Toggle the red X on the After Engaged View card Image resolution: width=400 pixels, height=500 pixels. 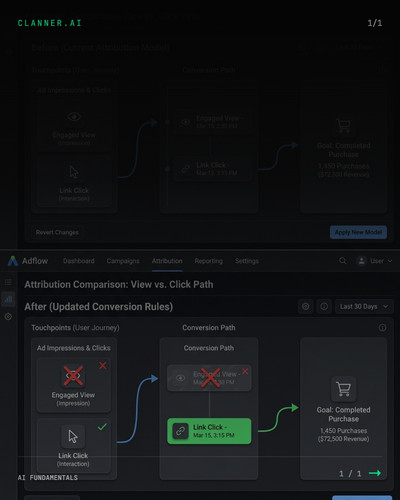(x=103, y=366)
